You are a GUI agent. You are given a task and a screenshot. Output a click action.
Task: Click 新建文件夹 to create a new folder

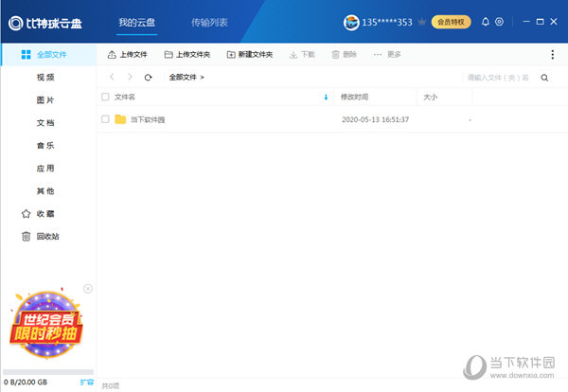[x=250, y=55]
